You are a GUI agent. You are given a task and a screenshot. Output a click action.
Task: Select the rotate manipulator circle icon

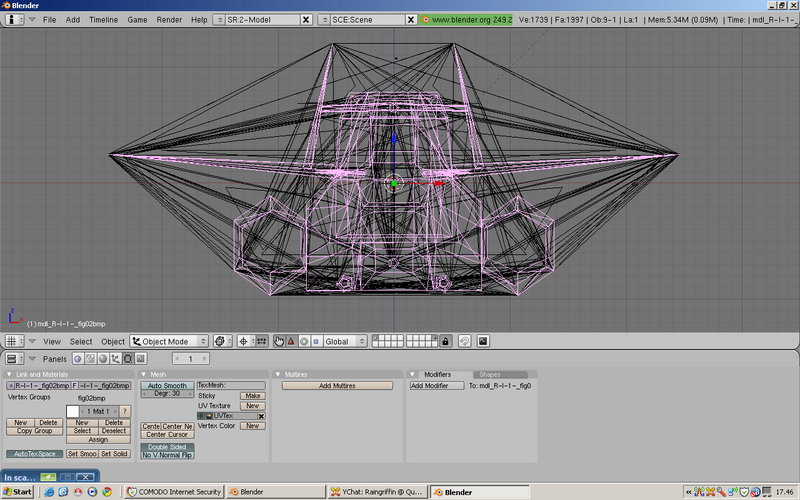303,341
